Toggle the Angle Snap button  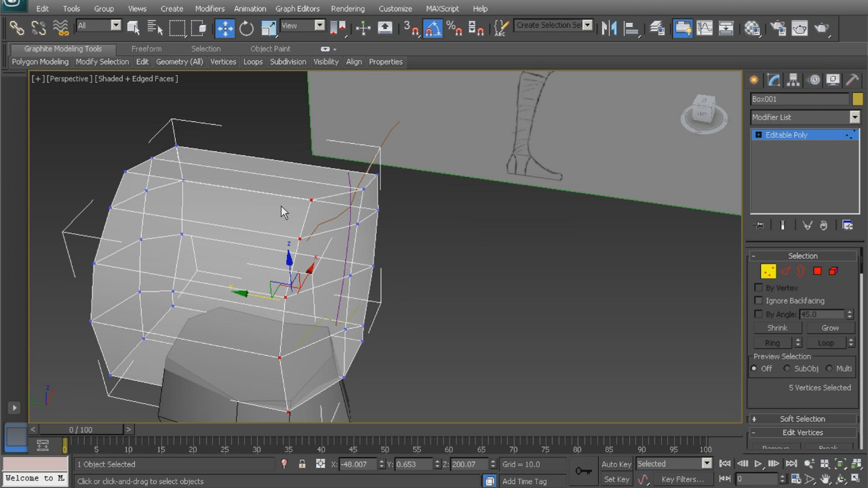pyautogui.click(x=433, y=28)
